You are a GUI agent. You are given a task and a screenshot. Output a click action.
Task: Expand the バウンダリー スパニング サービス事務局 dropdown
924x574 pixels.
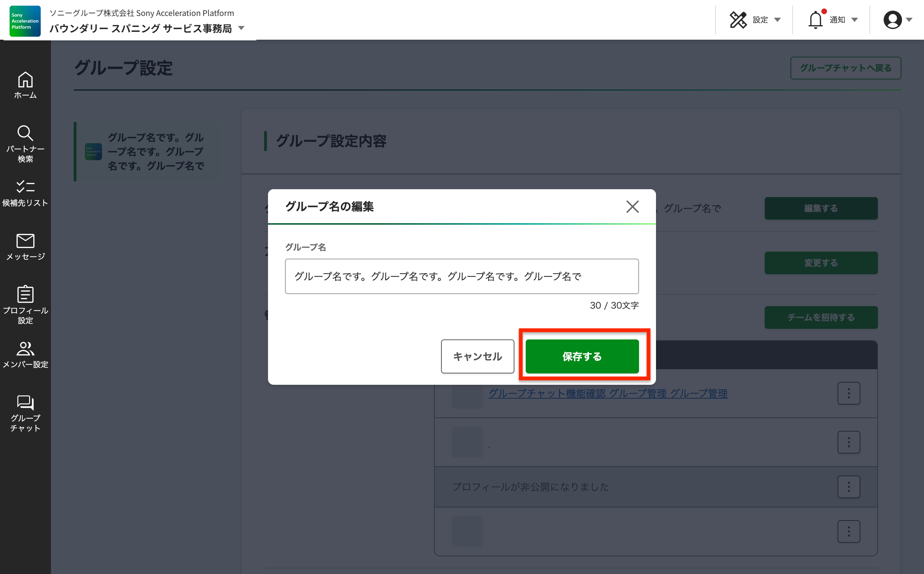click(x=241, y=28)
